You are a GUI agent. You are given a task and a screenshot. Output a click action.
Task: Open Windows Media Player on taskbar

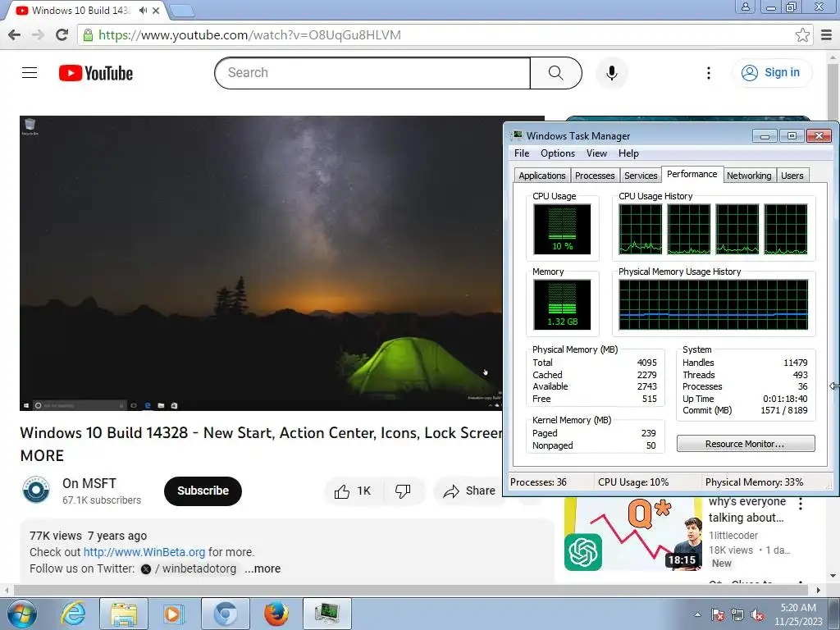[x=172, y=614]
